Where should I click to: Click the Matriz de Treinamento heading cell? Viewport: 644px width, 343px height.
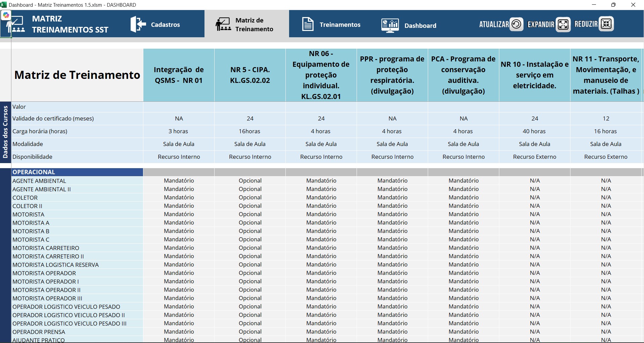pos(77,75)
